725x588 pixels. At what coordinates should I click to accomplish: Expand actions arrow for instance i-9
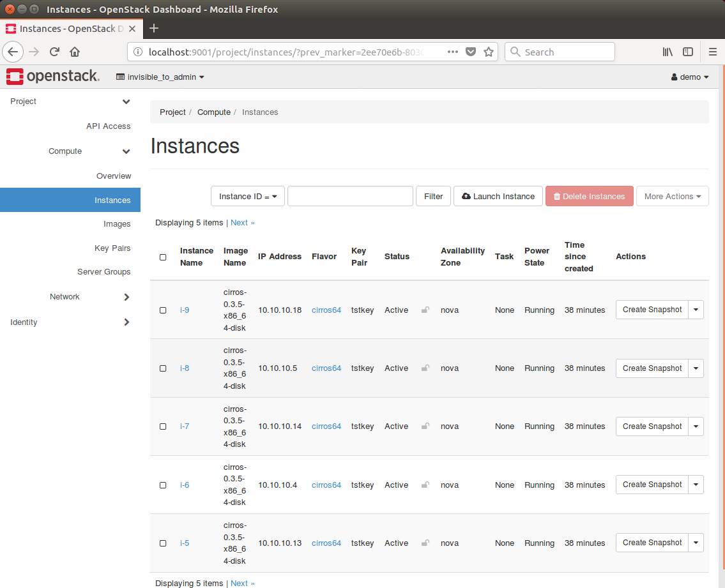tap(696, 310)
